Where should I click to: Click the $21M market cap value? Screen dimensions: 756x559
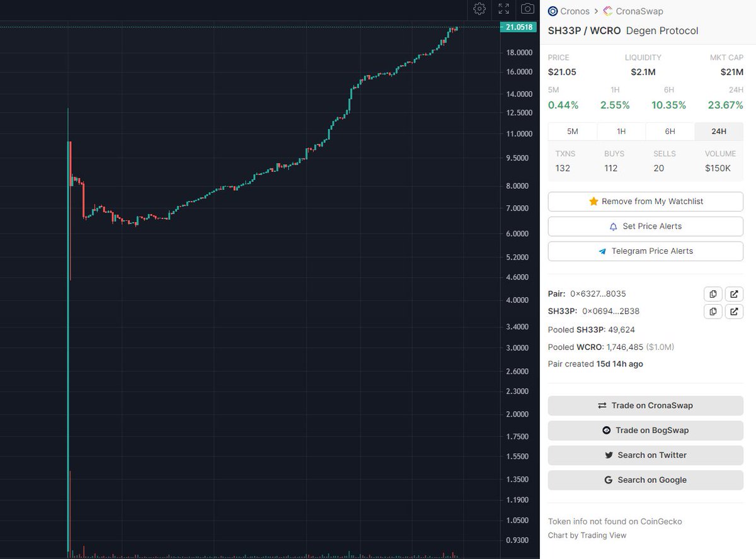click(x=732, y=72)
